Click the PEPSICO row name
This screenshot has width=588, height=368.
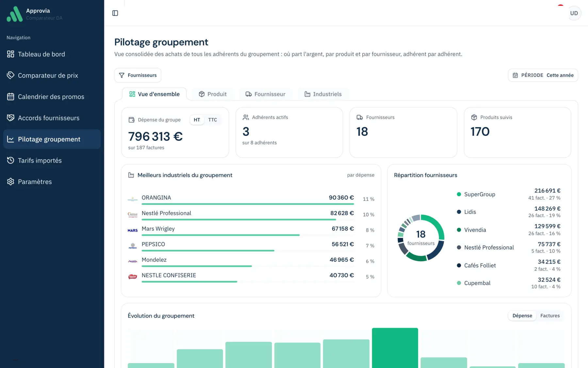[153, 244]
